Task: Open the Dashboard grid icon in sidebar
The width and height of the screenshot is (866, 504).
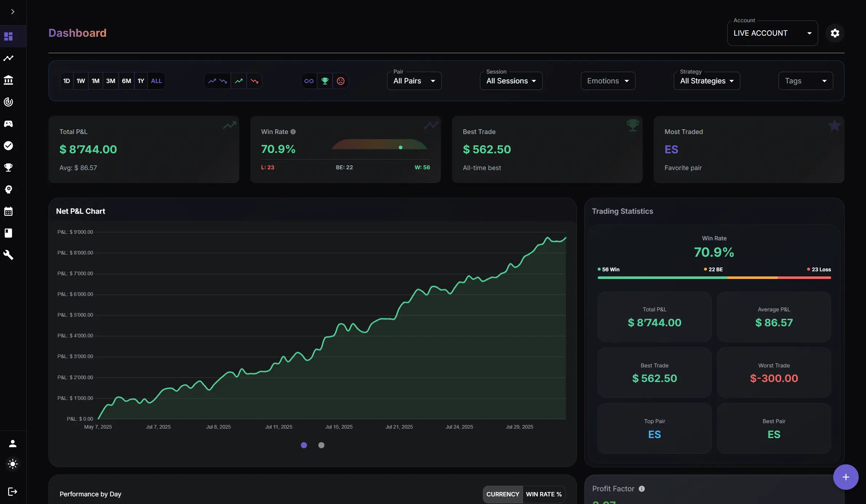Action: pyautogui.click(x=8, y=36)
